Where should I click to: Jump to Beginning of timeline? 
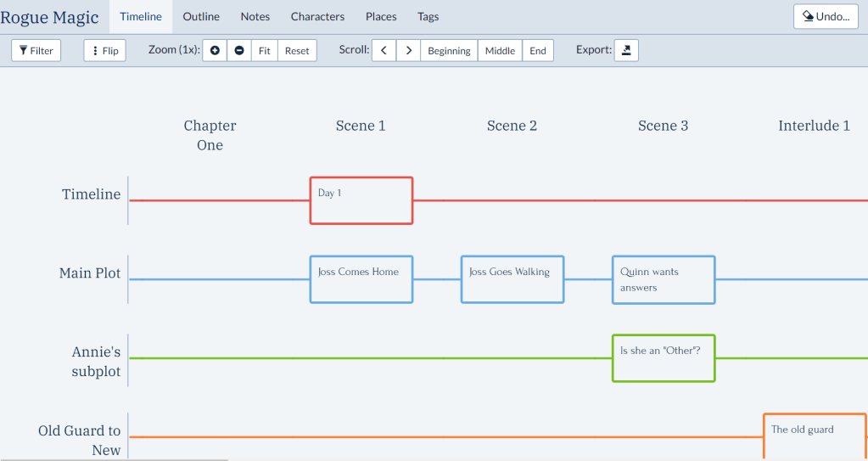449,51
